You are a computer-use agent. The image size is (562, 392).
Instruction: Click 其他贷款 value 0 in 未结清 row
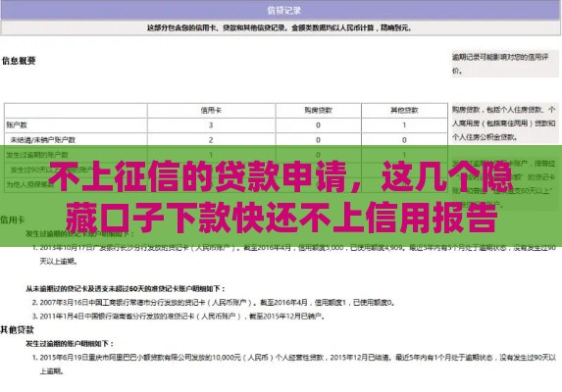coord(404,140)
